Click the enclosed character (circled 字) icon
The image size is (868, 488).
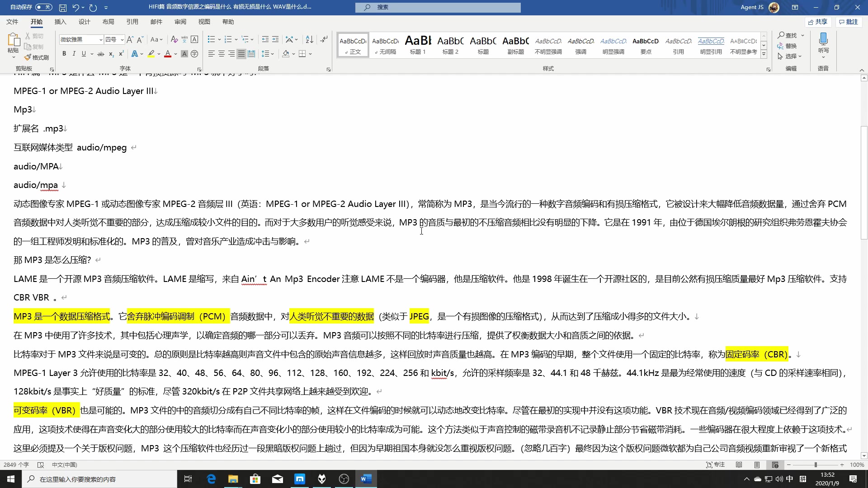pos(194,54)
